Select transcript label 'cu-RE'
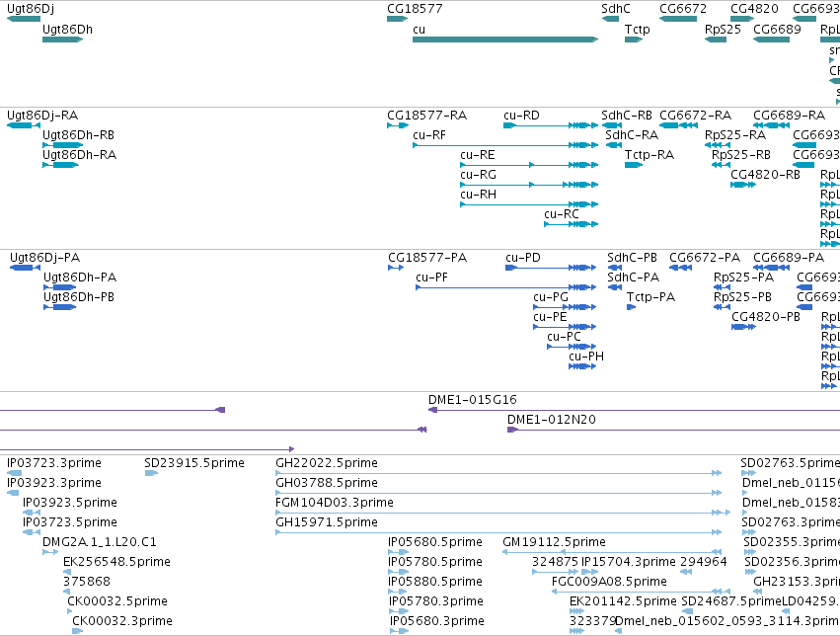Screen dimensions: 840x636 click(x=478, y=155)
